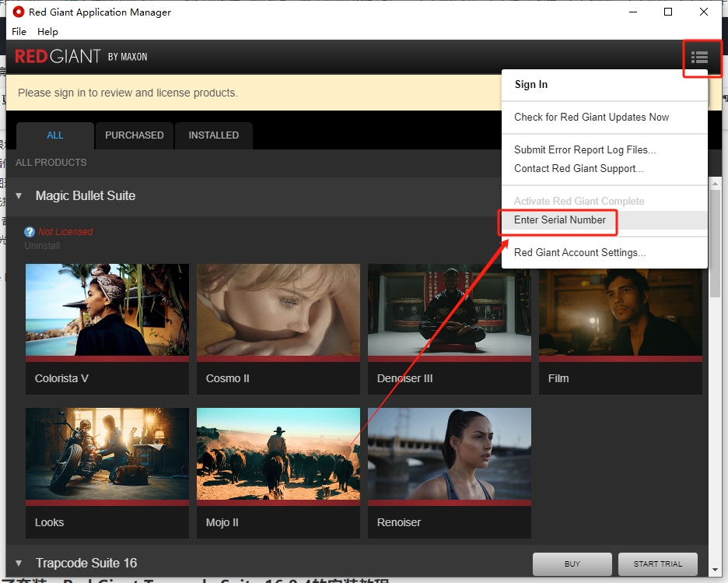Screen dimensions: 728x583
Task: Click the scrollbar down arrow
Action: [715, 570]
